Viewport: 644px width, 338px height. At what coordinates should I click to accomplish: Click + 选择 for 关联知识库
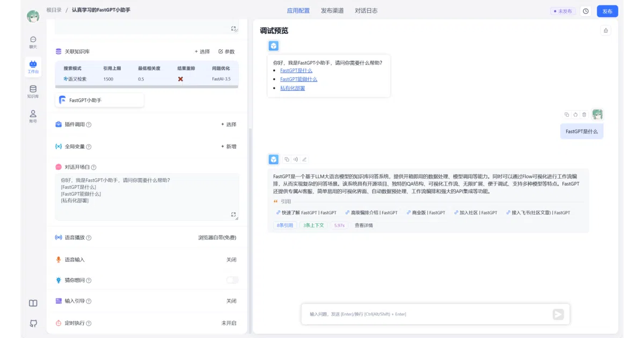(x=202, y=52)
